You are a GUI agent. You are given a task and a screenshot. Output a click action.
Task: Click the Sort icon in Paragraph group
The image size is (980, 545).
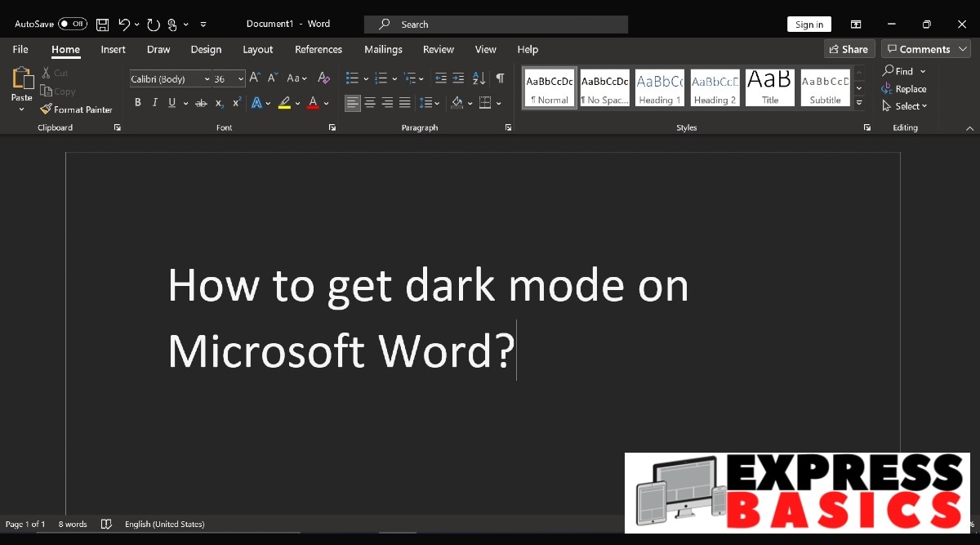(x=478, y=78)
